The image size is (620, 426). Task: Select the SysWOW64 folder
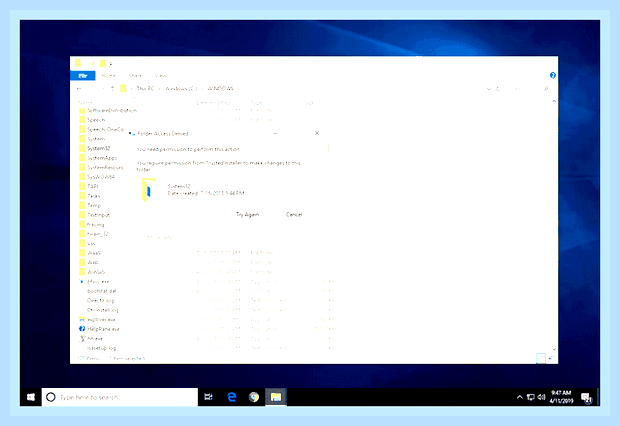[97, 177]
